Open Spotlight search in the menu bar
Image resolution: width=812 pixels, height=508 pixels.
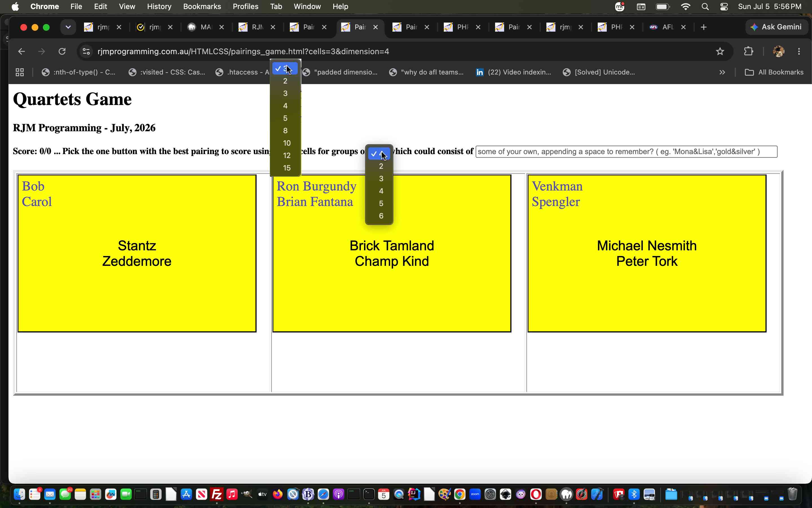(705, 7)
